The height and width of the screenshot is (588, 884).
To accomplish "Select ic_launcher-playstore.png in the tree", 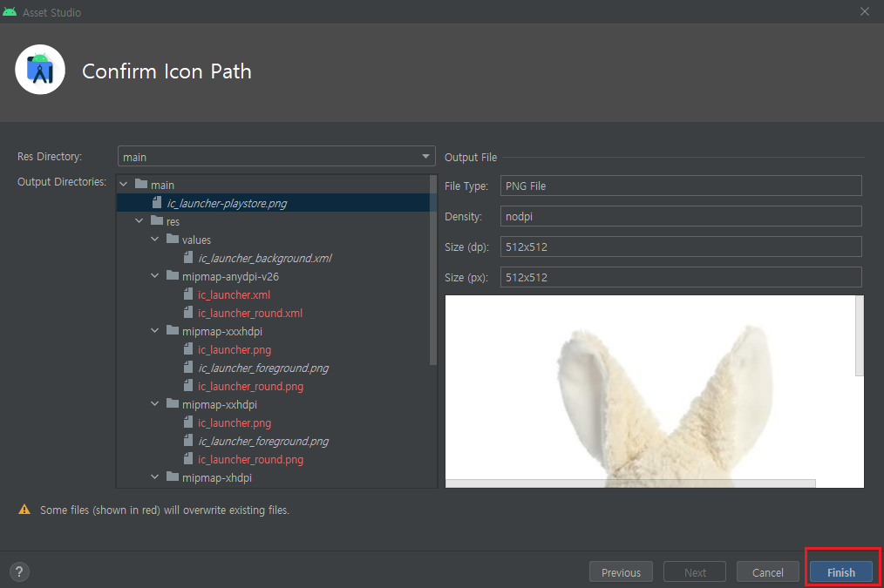I will (227, 203).
